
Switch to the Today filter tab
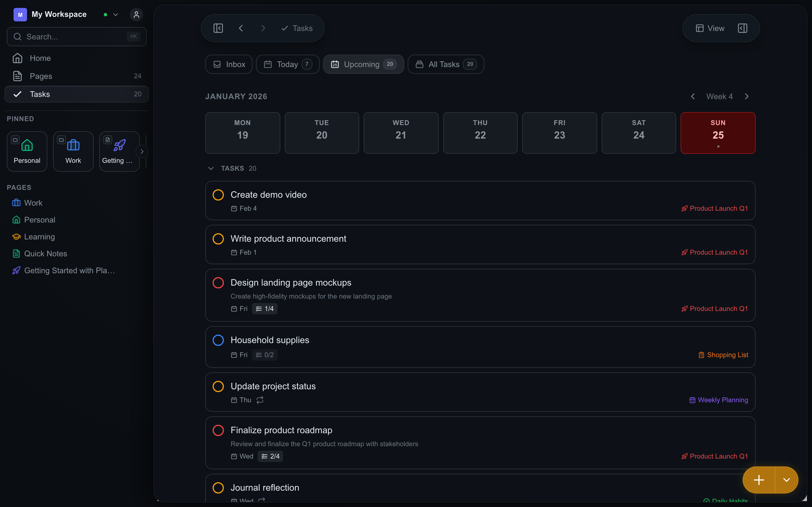tap(287, 64)
